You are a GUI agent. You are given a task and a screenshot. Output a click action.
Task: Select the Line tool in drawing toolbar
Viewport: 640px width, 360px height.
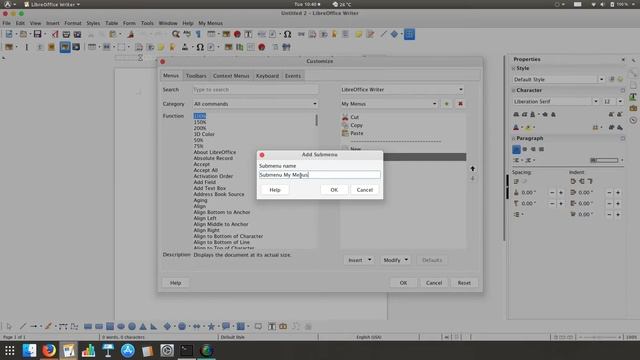(x=22, y=326)
